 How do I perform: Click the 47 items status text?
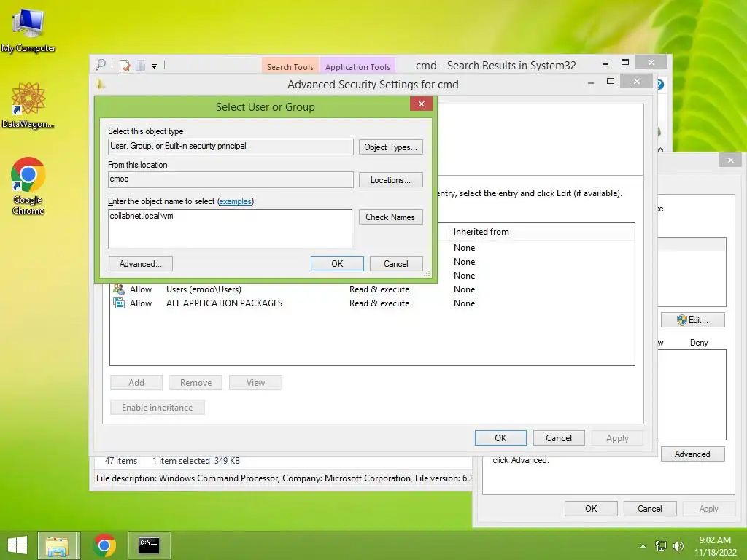[121, 461]
